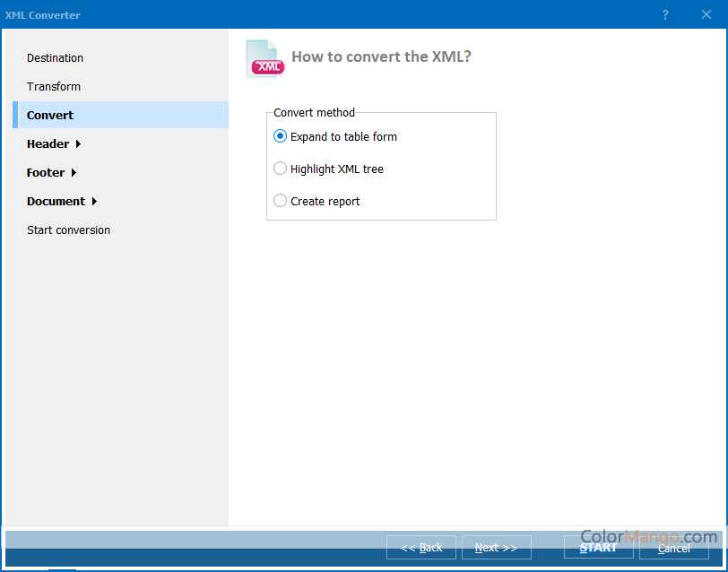Expand the arrow next to Footer
This screenshot has width=728, height=572.
(x=74, y=173)
